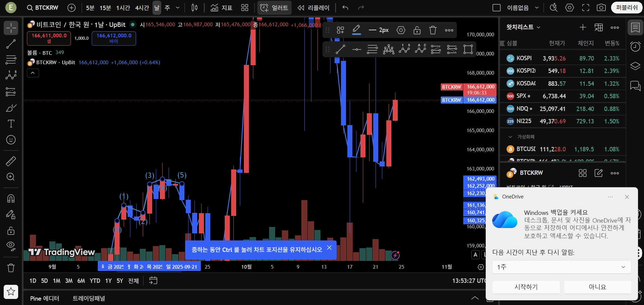644x305 pixels.
Task: Collapse the 가상화폐 watchlist section
Action: tap(510, 137)
